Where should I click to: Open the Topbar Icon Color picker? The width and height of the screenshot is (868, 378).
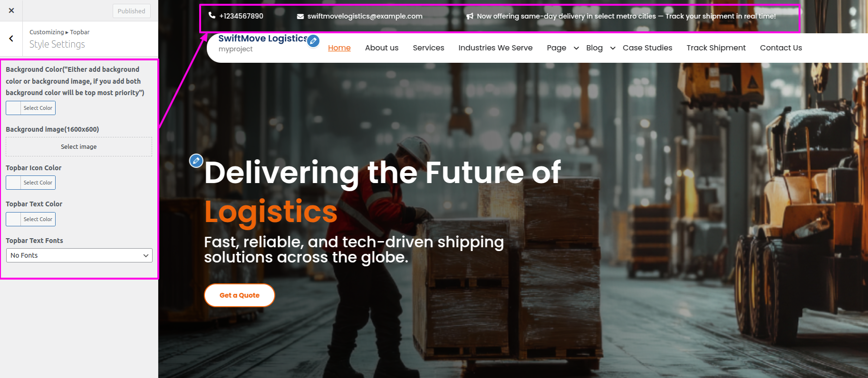[30, 183]
